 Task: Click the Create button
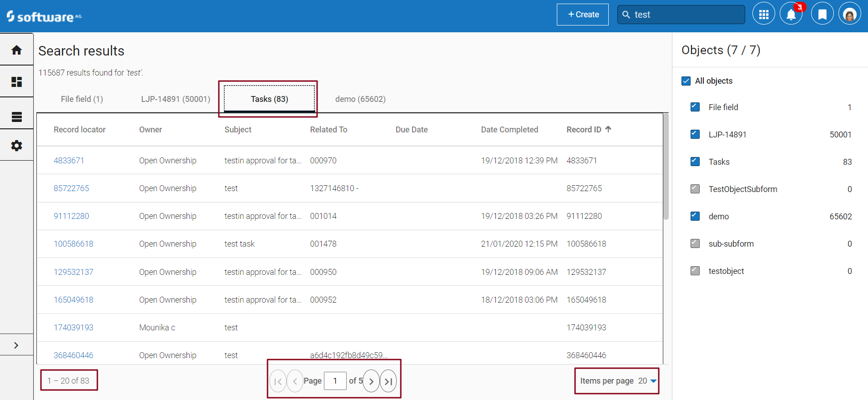(583, 15)
